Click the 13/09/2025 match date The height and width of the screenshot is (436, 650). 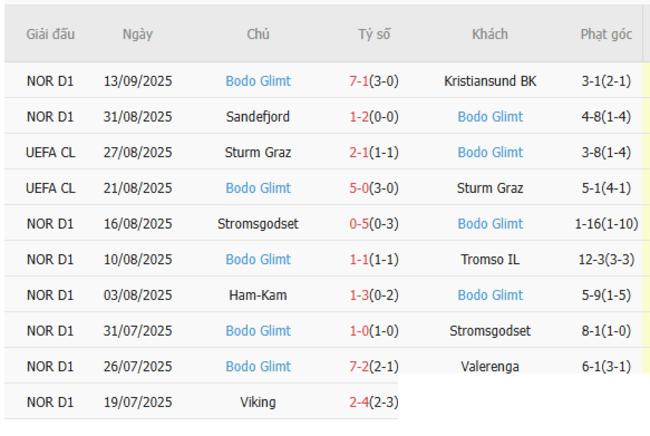click(138, 81)
